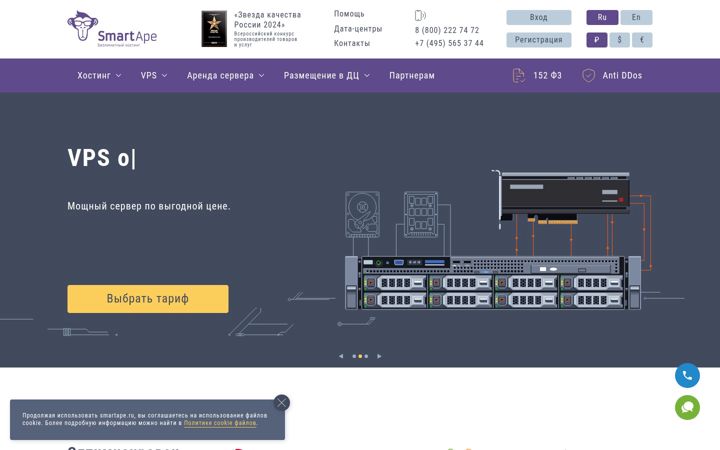Image resolution: width=720 pixels, height=450 pixels.
Task: Click the Мощный сервер по выгодной цене text
Action: (149, 206)
